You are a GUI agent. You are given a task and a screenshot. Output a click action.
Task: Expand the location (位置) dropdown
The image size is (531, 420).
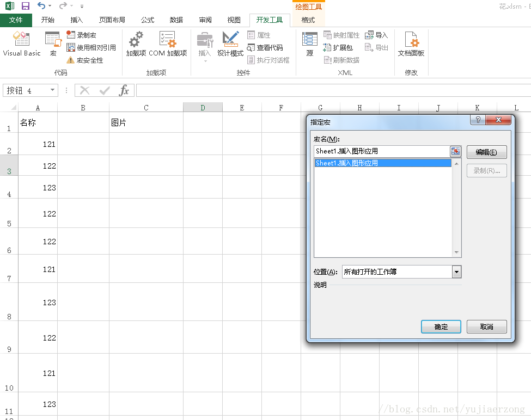pyautogui.click(x=456, y=271)
